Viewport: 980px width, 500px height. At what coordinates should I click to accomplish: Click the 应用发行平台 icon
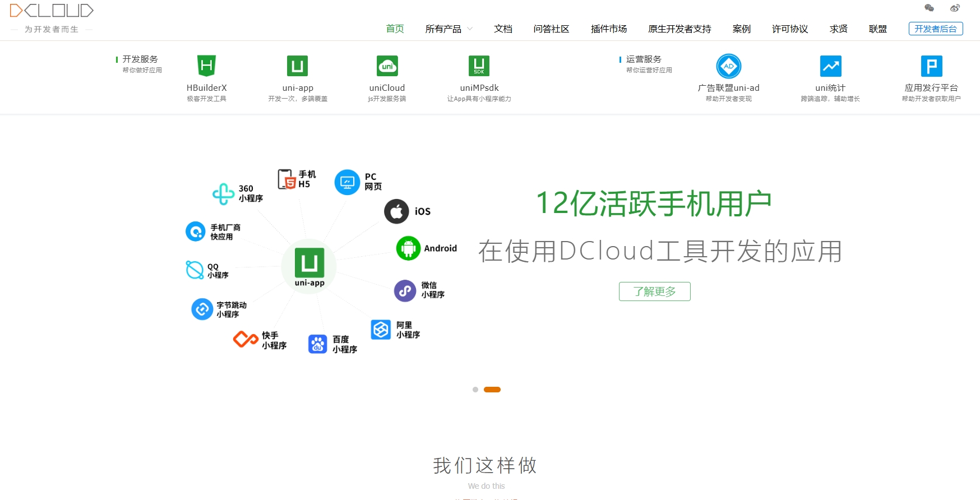[931, 66]
